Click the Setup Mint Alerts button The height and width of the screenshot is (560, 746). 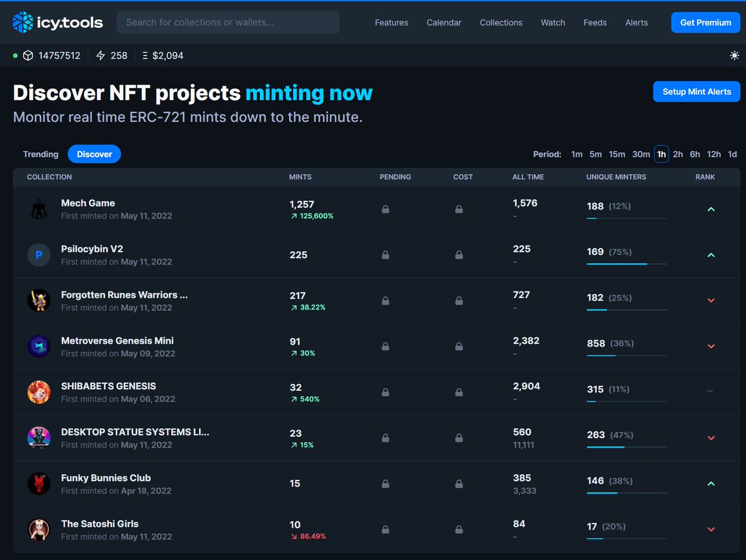(x=697, y=91)
